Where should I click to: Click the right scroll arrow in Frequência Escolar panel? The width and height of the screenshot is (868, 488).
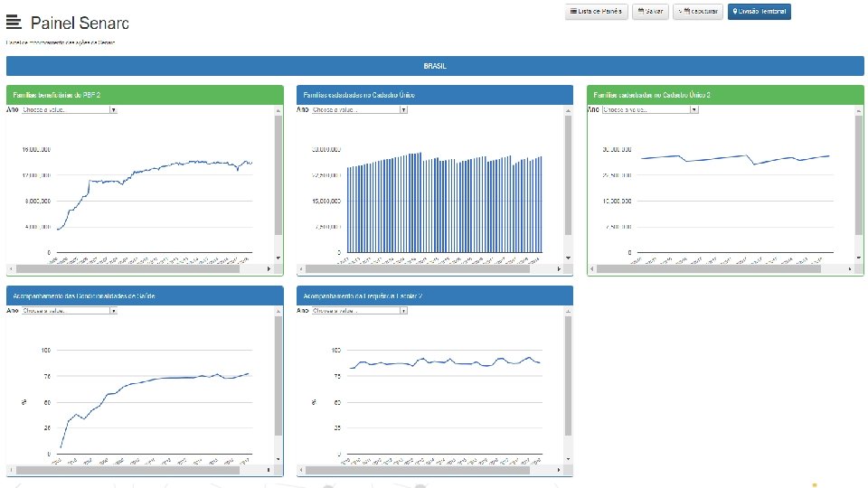[x=559, y=470]
